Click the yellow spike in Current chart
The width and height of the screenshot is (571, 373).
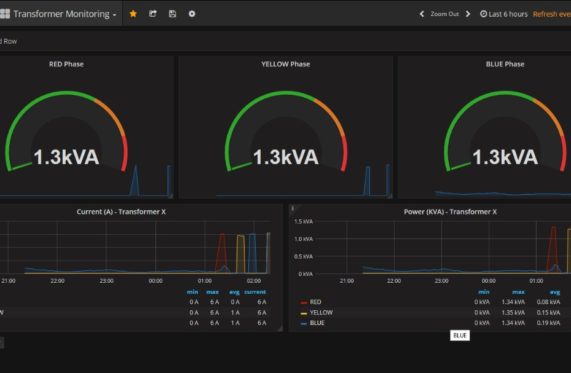tap(240, 253)
